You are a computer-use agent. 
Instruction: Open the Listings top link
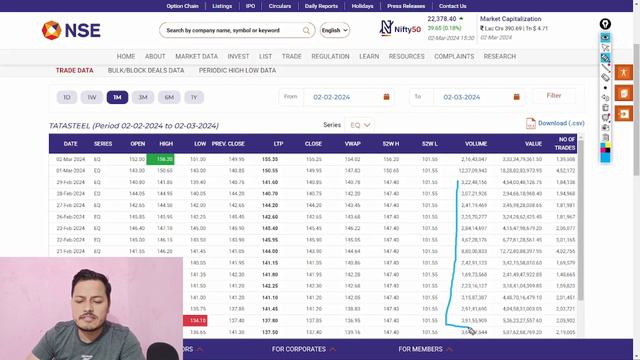coord(222,6)
